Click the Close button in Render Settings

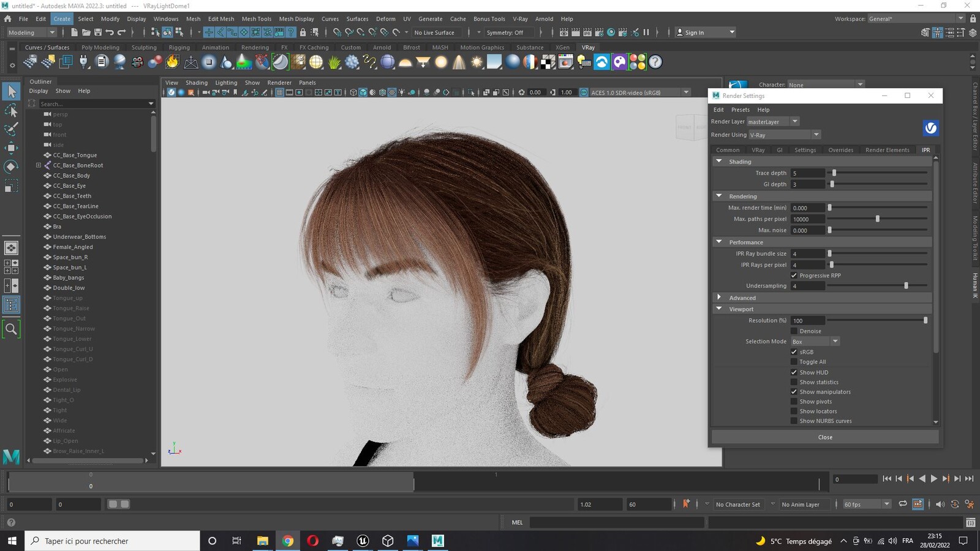[x=825, y=437]
